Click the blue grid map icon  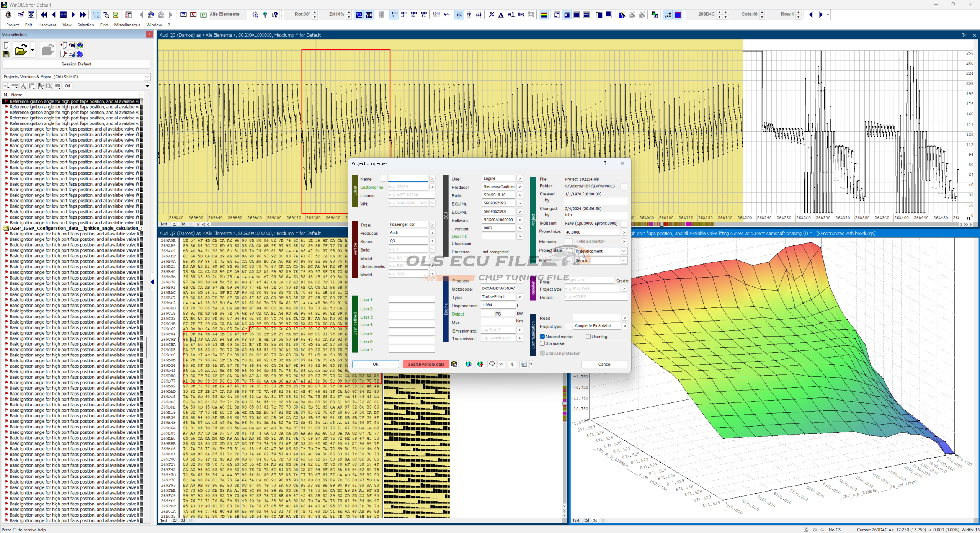click(x=64, y=15)
